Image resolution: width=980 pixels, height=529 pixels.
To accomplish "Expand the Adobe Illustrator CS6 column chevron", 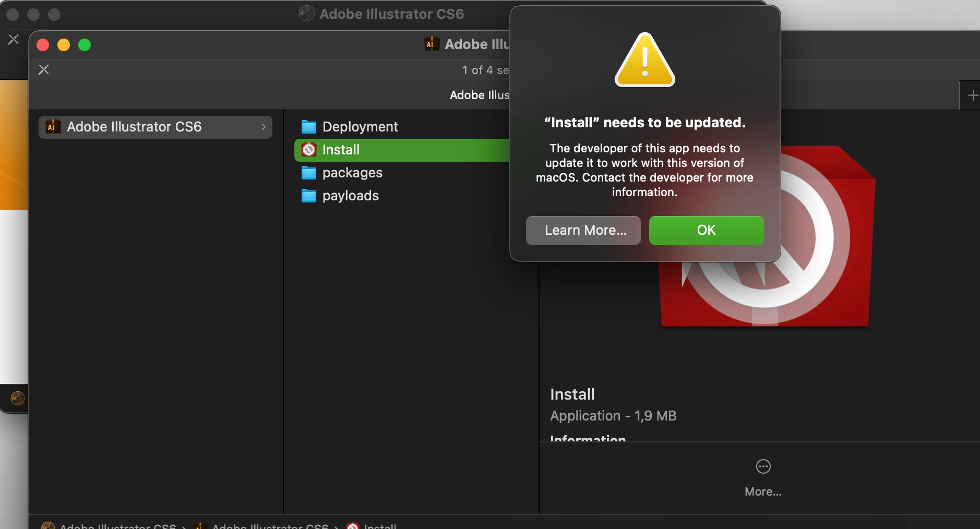I will point(264,127).
